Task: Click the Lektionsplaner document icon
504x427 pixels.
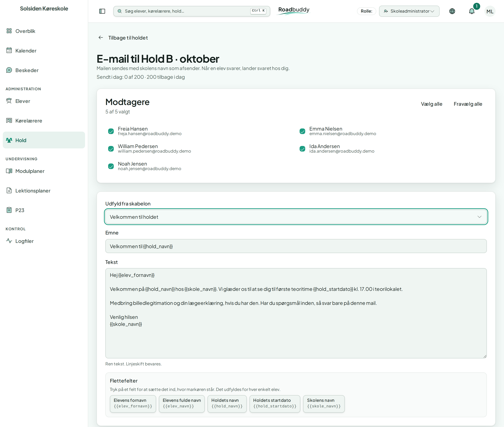Action: (9, 191)
